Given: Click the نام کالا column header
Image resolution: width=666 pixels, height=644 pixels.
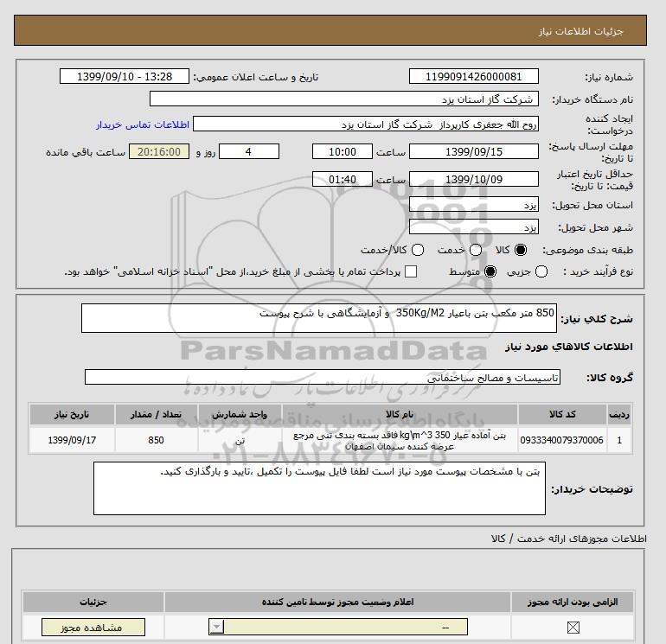Looking at the screenshot, I should point(400,414).
